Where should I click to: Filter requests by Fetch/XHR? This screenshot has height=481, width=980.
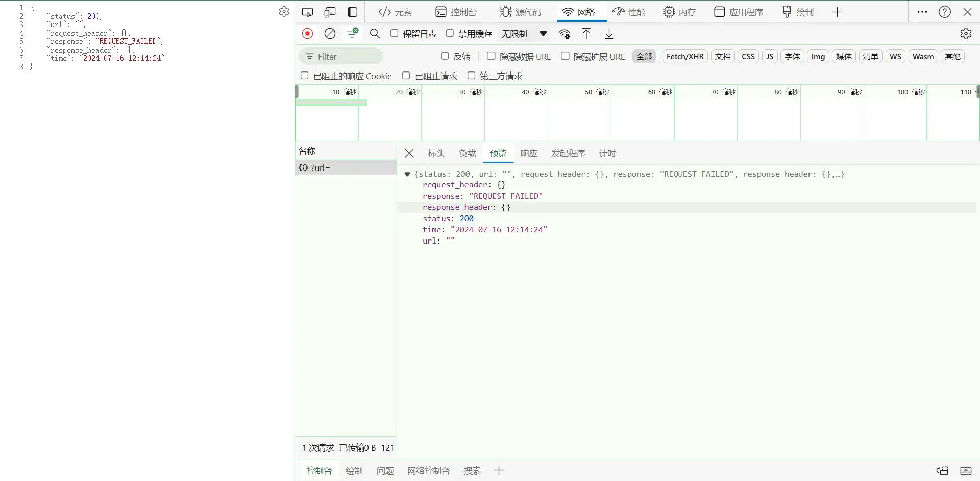(x=684, y=56)
